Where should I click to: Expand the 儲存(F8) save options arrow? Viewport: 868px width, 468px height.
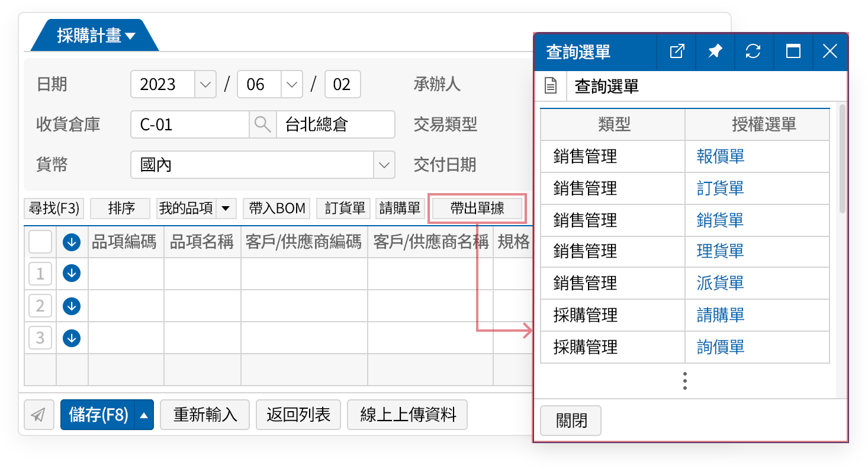[x=144, y=415]
